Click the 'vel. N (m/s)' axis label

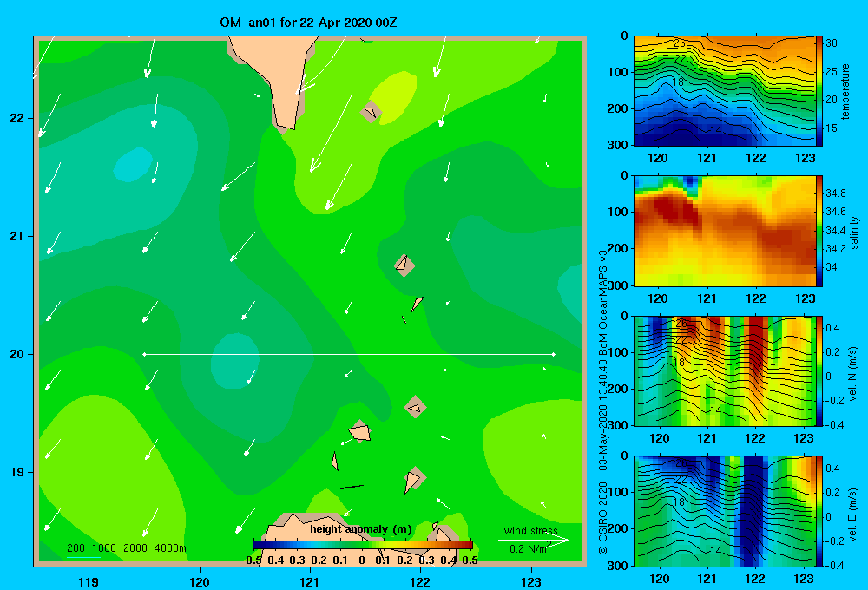click(x=853, y=374)
